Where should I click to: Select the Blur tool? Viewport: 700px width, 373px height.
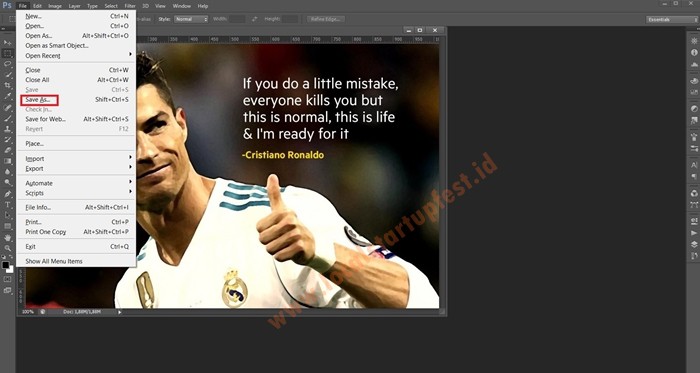click(7, 172)
